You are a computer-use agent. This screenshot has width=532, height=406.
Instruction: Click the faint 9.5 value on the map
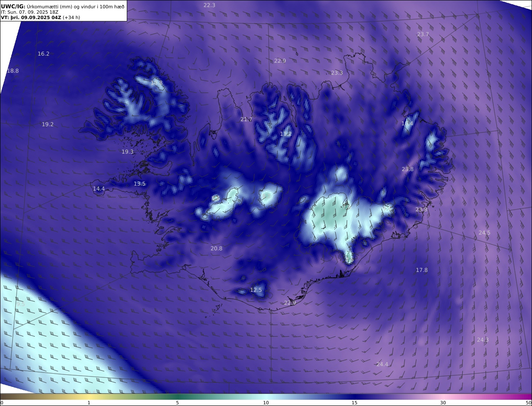click(21, 304)
